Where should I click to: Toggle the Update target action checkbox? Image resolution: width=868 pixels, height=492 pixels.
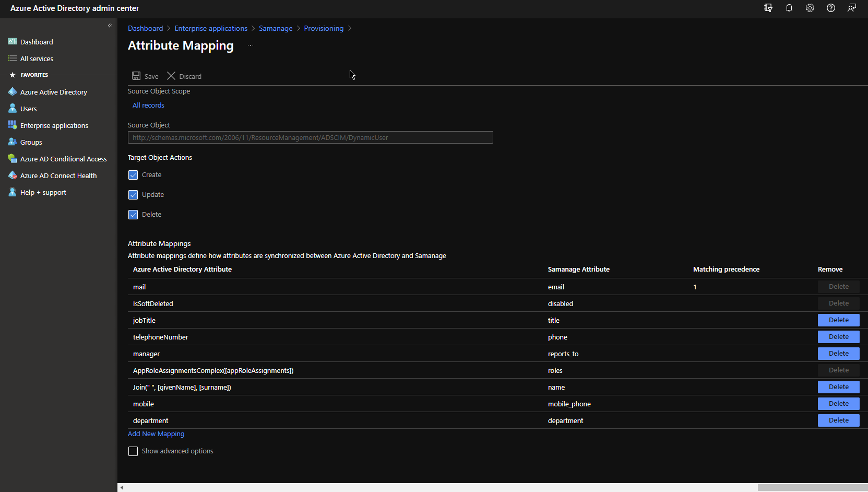[x=133, y=195]
